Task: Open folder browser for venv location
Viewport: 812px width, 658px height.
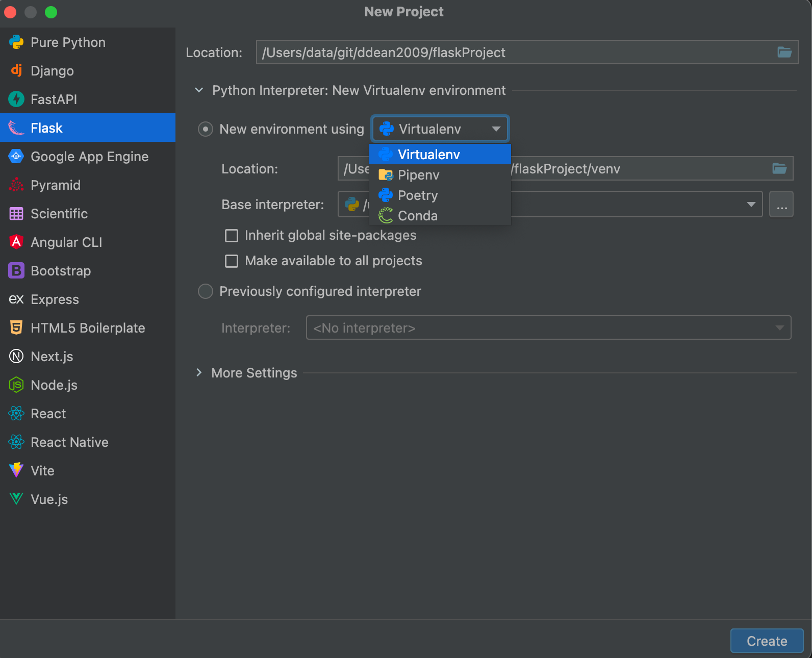Action: [779, 168]
